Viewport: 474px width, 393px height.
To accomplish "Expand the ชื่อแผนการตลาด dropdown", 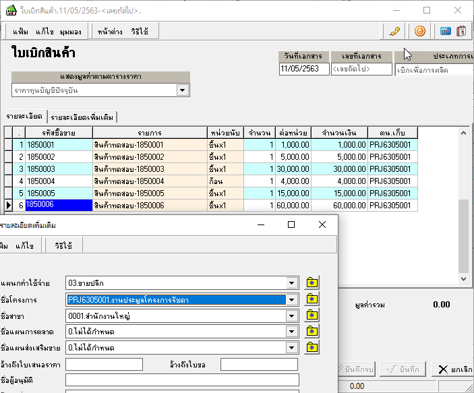I will tap(292, 331).
